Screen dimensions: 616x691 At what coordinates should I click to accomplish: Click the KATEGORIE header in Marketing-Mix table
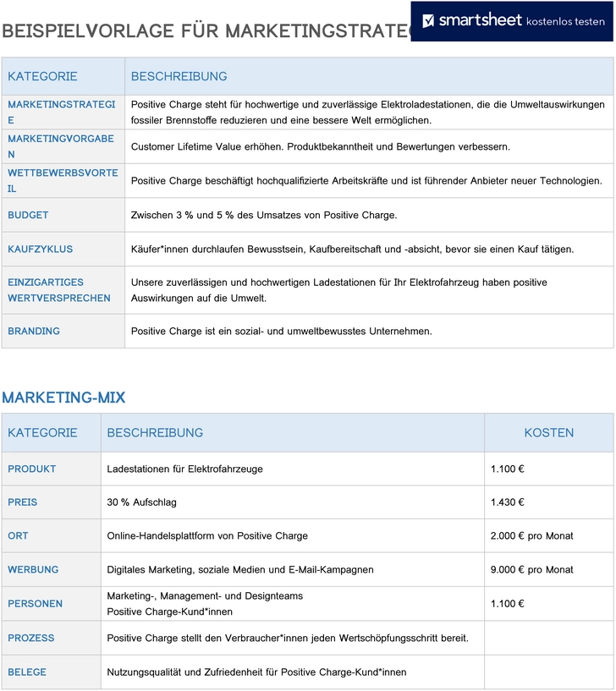click(42, 433)
